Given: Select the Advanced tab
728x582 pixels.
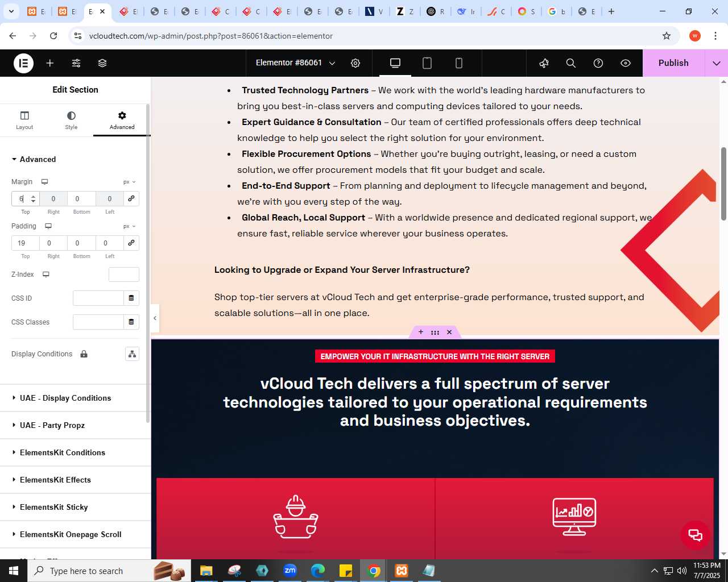Looking at the screenshot, I should [x=122, y=120].
